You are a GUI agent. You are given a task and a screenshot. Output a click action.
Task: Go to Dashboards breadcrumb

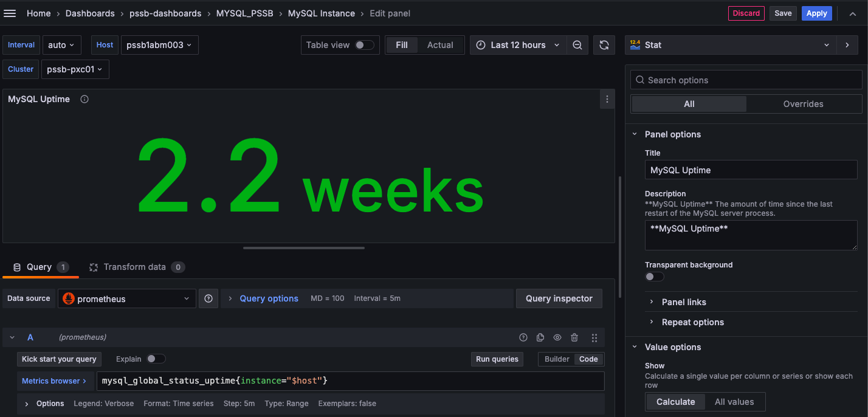coord(90,13)
